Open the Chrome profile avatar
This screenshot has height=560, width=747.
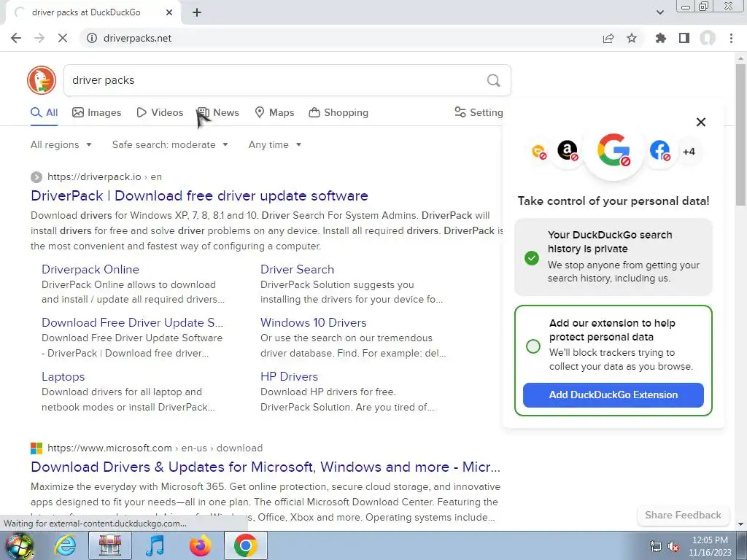pyautogui.click(x=708, y=38)
